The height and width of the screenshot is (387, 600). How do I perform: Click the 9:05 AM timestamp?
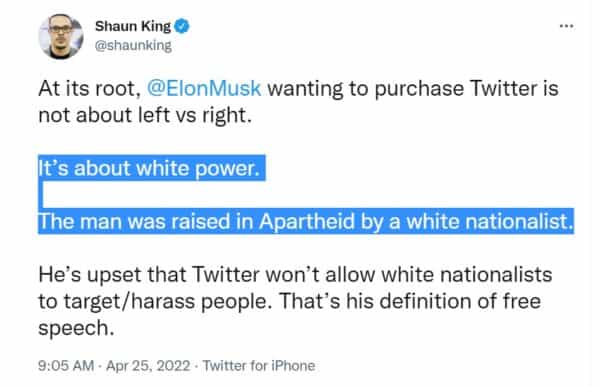coord(66,366)
